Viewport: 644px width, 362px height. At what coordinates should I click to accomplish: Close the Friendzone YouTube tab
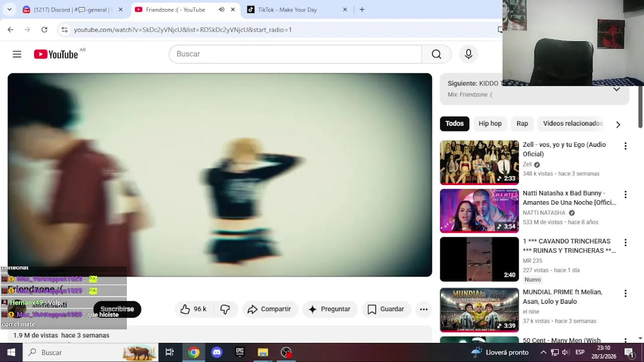tap(232, 10)
